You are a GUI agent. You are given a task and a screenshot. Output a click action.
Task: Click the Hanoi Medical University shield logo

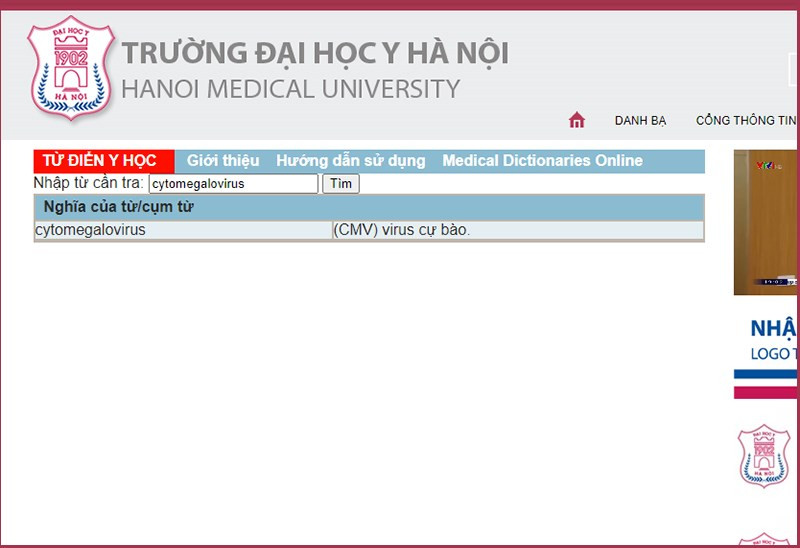tap(70, 68)
